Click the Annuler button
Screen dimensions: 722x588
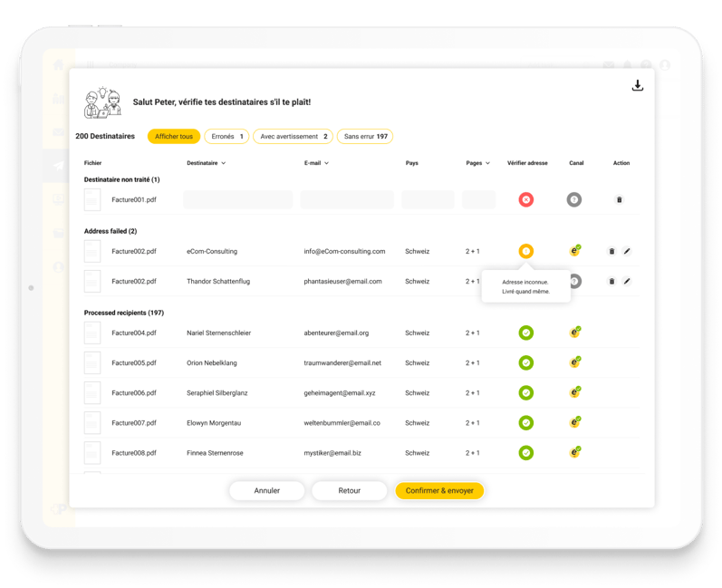coord(266,490)
